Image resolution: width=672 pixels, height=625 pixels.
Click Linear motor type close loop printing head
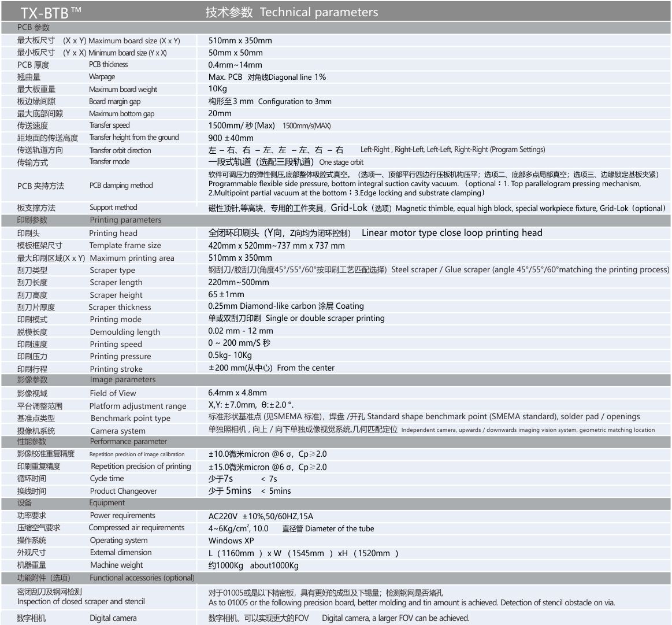(452, 232)
